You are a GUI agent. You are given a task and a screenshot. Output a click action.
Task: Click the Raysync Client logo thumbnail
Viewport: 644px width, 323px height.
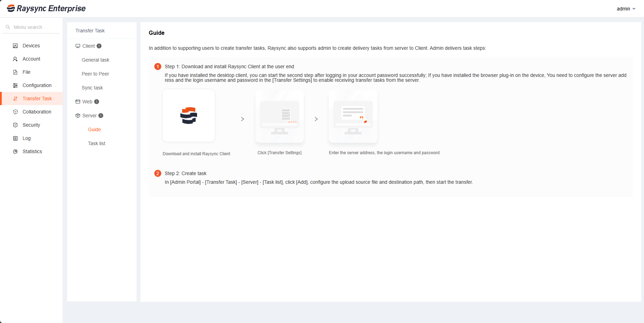(189, 116)
